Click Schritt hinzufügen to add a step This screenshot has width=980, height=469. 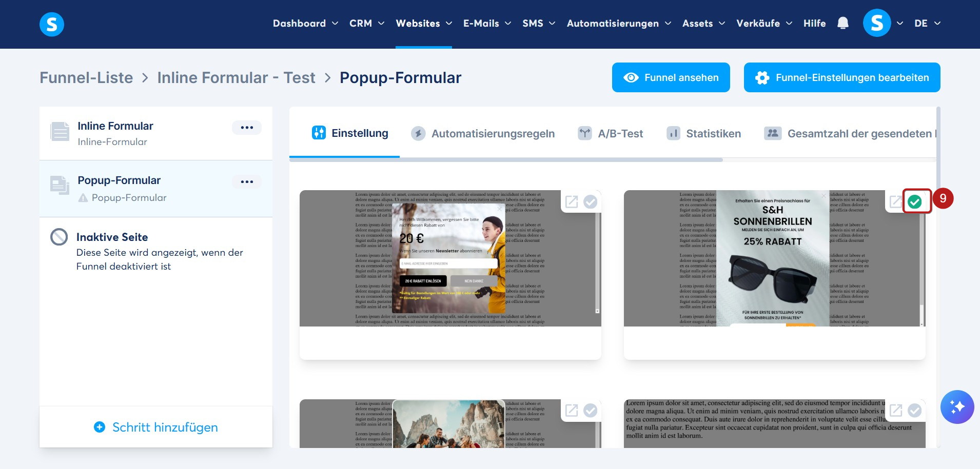click(156, 427)
